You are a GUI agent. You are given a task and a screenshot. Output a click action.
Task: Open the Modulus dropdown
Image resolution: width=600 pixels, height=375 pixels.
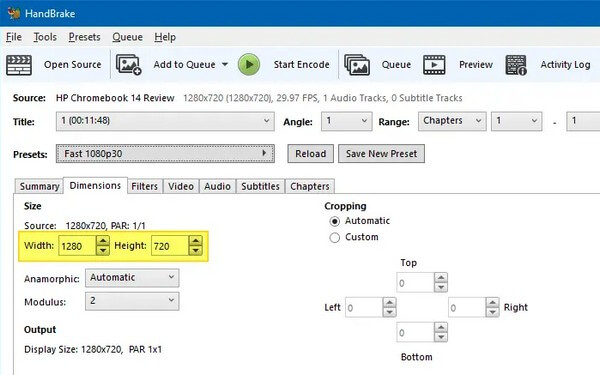point(132,301)
